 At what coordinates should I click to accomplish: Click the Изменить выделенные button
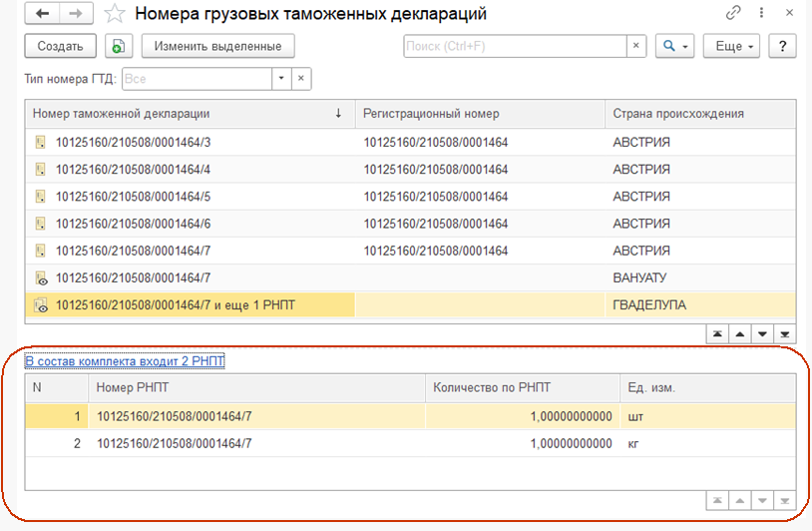pyautogui.click(x=218, y=46)
